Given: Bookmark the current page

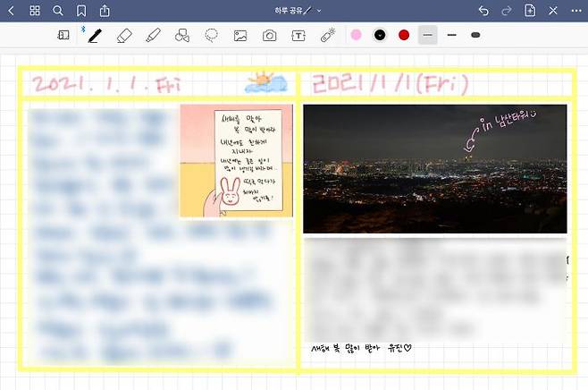Looking at the screenshot, I should (81, 11).
